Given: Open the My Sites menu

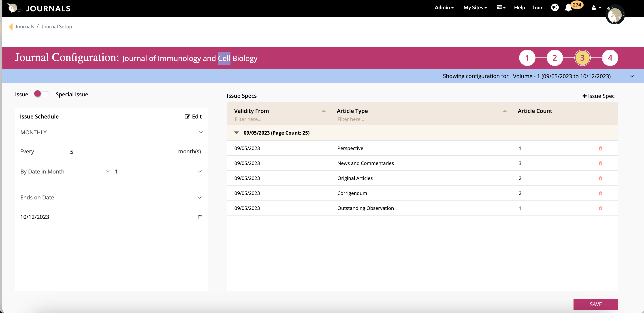Looking at the screenshot, I should 475,8.
